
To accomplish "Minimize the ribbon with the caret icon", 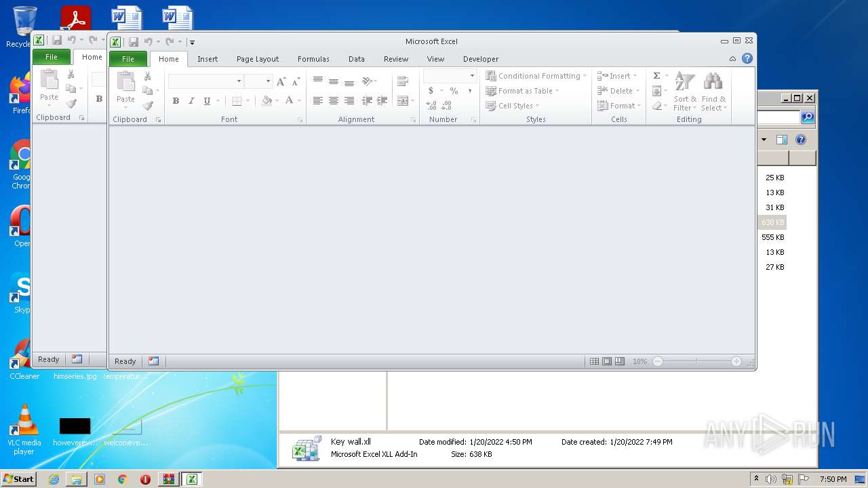I will point(732,59).
